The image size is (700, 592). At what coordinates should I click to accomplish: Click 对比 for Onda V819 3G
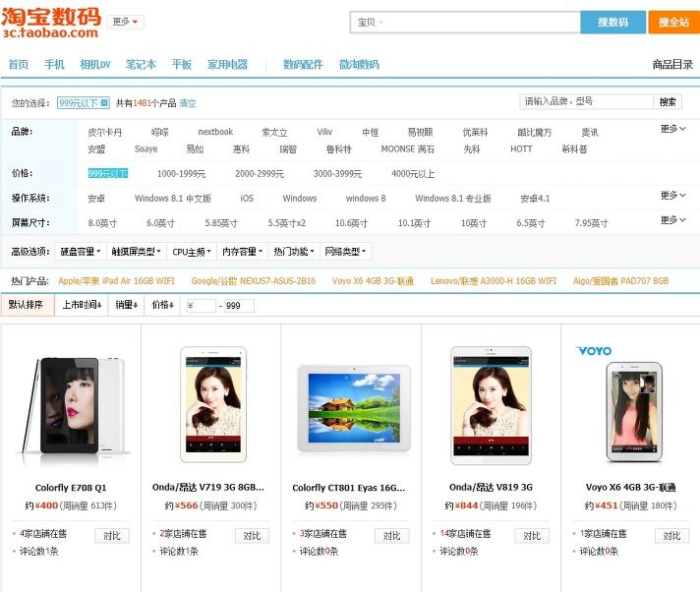pyautogui.click(x=532, y=535)
